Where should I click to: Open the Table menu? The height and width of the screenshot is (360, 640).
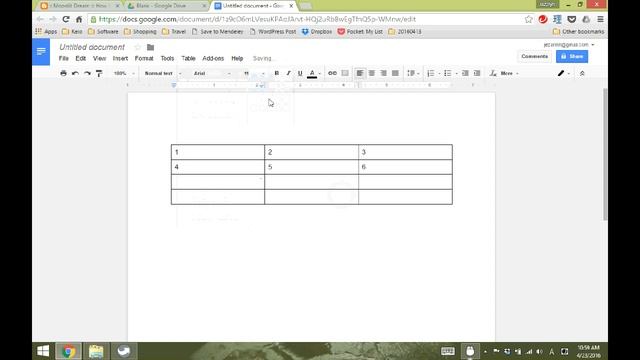coord(188,58)
